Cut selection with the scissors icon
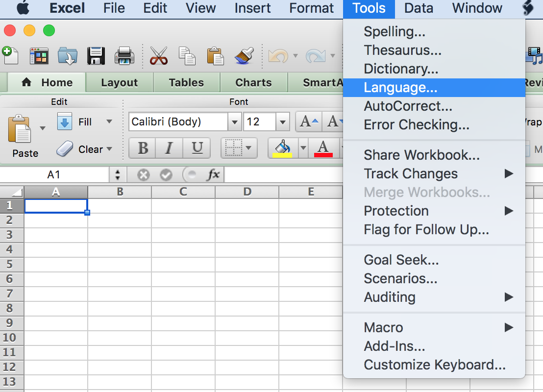The height and width of the screenshot is (392, 543). [x=159, y=56]
